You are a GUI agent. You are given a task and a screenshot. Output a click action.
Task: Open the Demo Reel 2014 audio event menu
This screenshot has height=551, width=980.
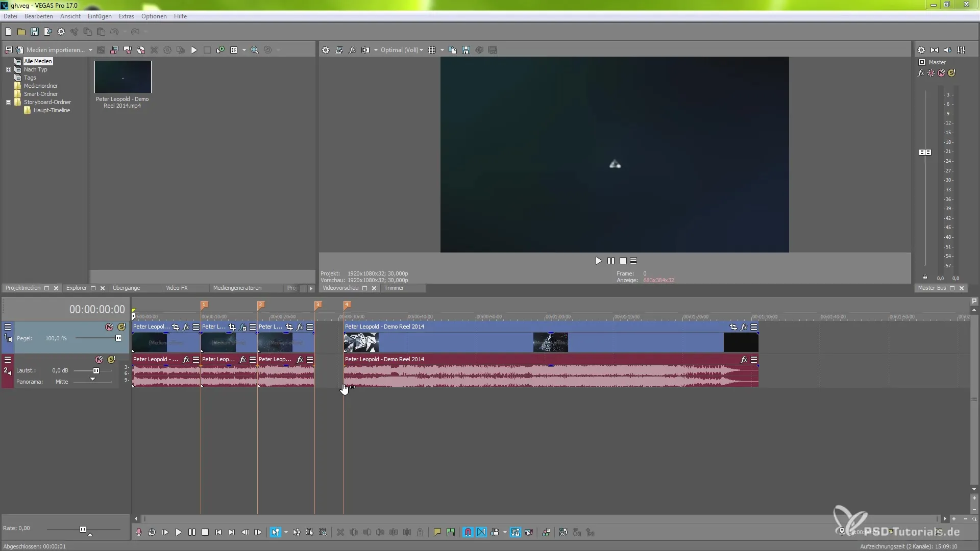click(x=754, y=360)
